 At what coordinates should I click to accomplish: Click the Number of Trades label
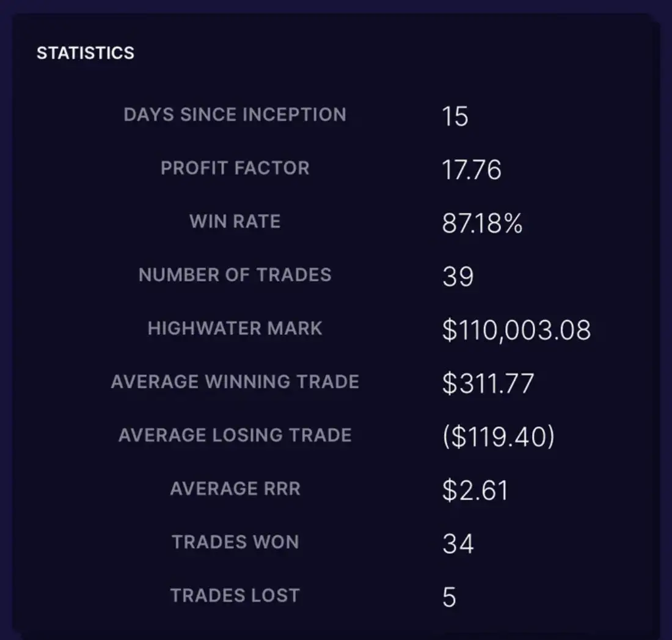click(235, 275)
